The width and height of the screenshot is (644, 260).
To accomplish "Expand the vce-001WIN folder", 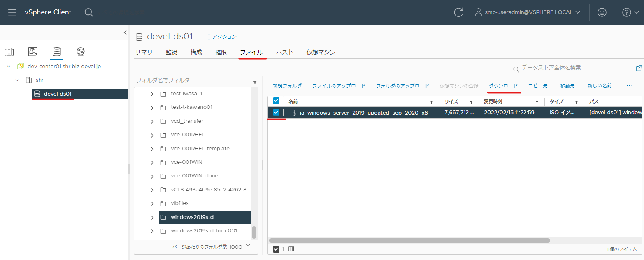I will tap(152, 162).
